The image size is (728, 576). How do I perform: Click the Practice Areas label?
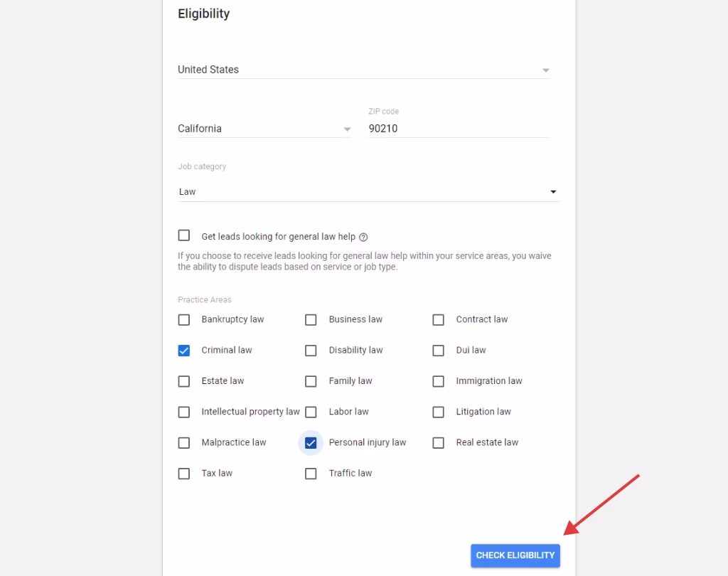[205, 299]
